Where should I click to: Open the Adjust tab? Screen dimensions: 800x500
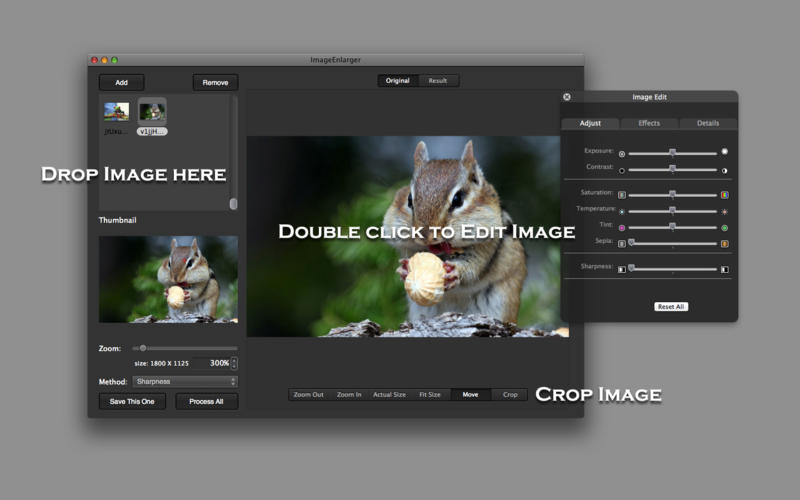[590, 123]
